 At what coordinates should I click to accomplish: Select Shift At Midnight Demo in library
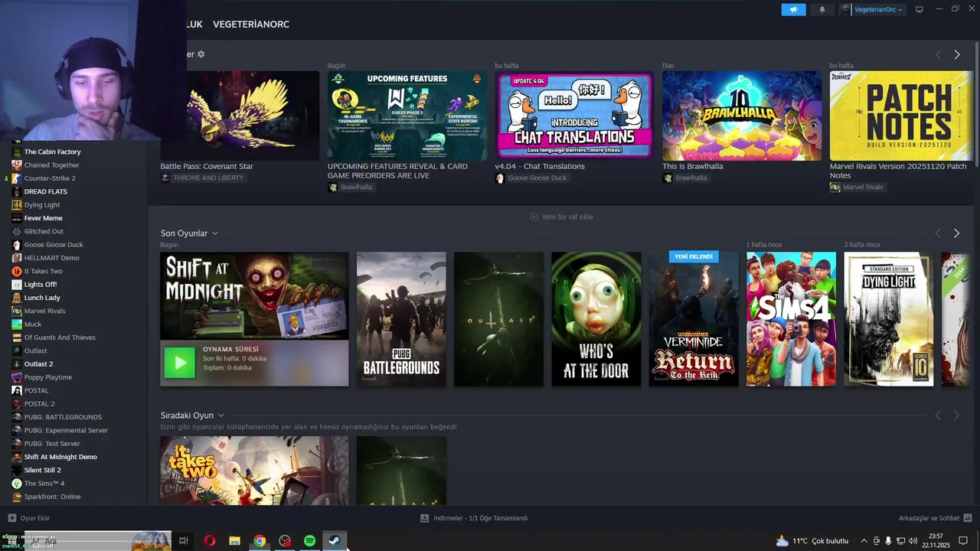pos(60,457)
